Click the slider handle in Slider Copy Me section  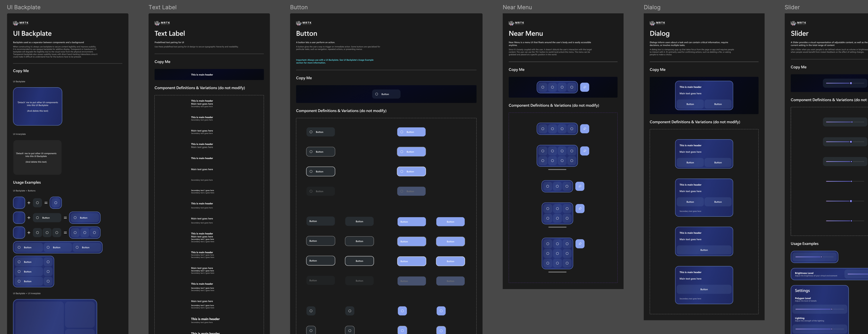[851, 83]
